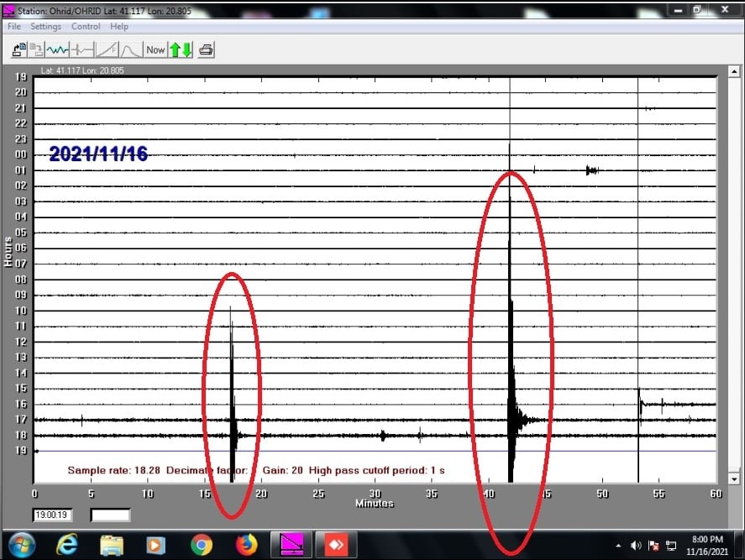The width and height of the screenshot is (745, 560).
Task: Open the Help menu
Action: 119,27
